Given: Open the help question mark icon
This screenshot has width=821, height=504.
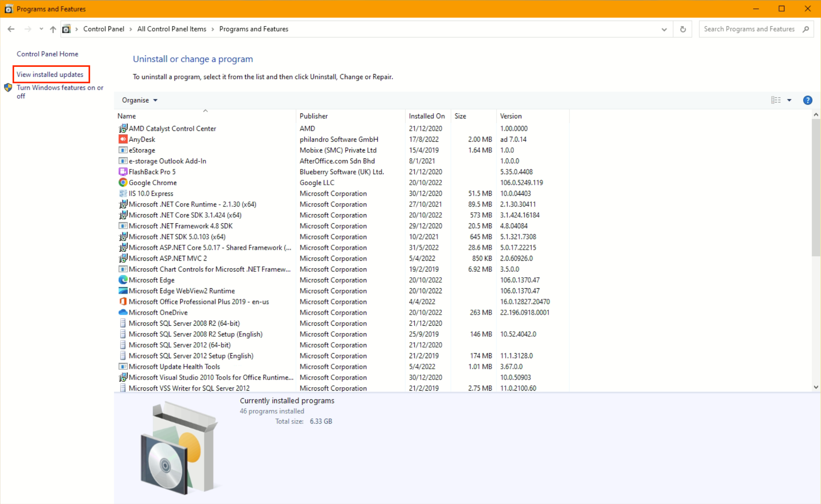Looking at the screenshot, I should point(807,100).
